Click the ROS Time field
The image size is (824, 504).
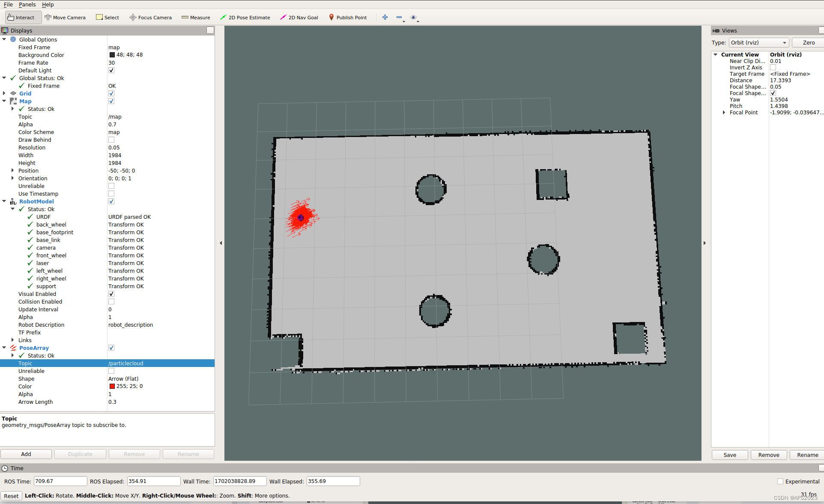(x=60, y=481)
